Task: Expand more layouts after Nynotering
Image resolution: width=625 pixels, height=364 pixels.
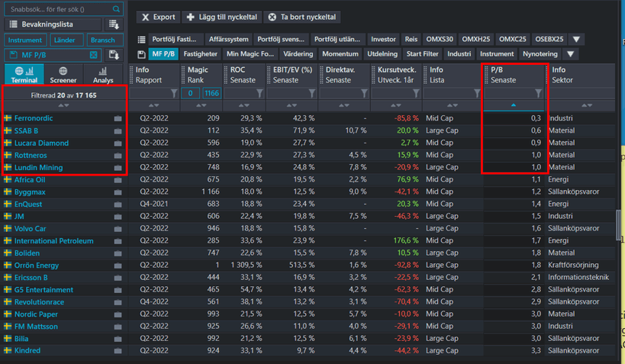Action: (571, 54)
